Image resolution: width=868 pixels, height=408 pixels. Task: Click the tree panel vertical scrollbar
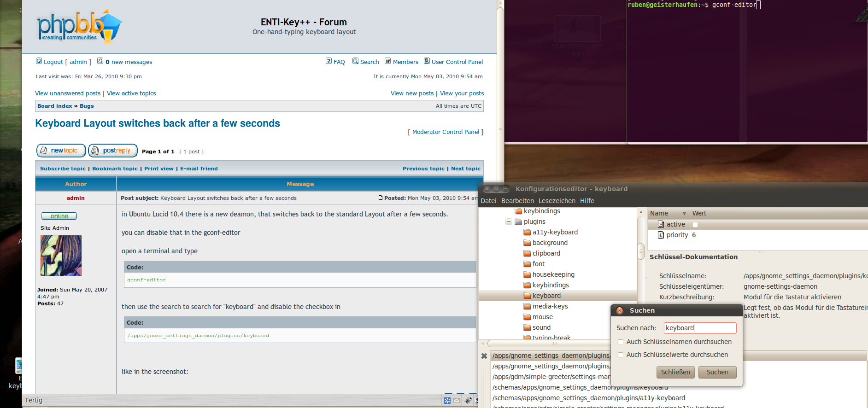tap(640, 251)
